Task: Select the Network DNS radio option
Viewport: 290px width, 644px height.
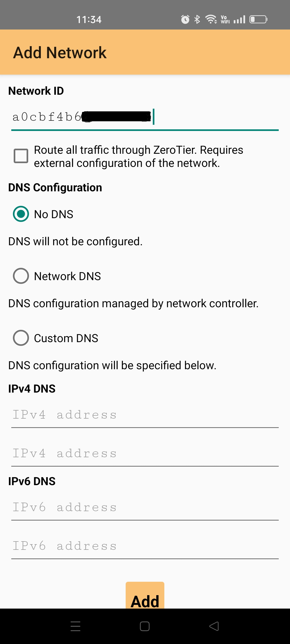Action: [21, 276]
